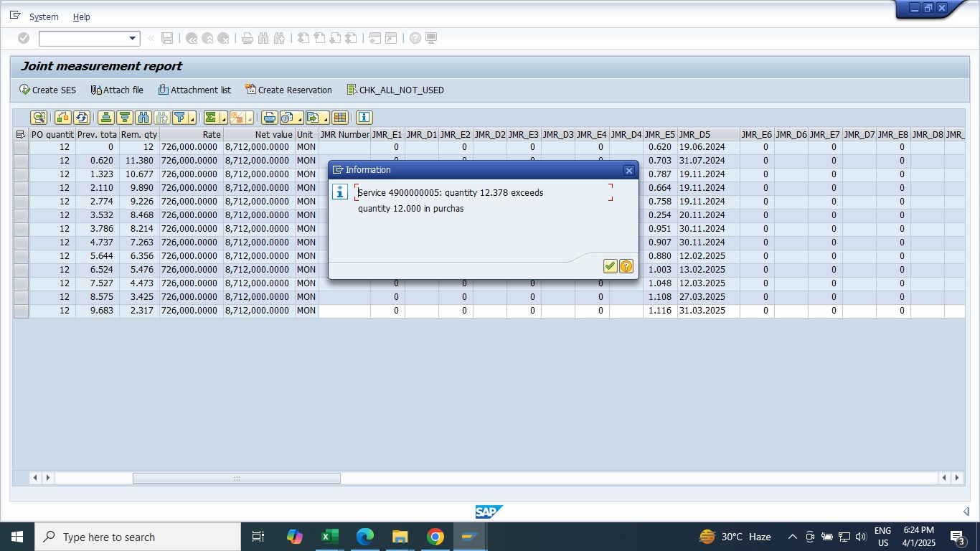Sort descending using the grid toolbar icon
This screenshot has height=551, width=980.
125,118
